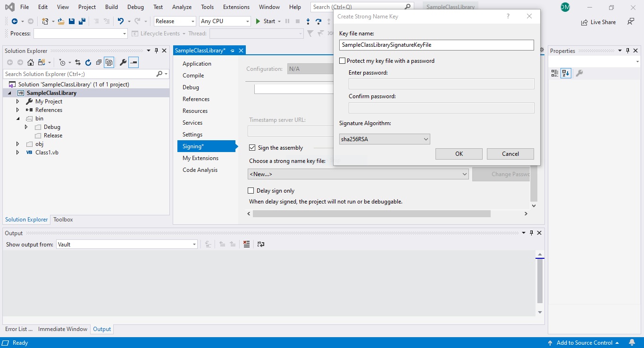Open the Debug menu
The width and height of the screenshot is (644, 348).
[x=135, y=7]
